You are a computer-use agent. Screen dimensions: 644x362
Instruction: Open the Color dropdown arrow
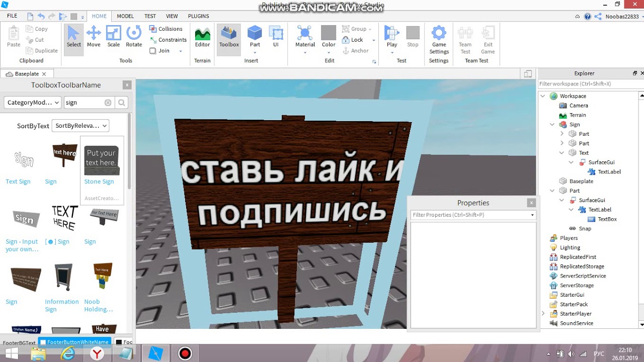[x=329, y=53]
